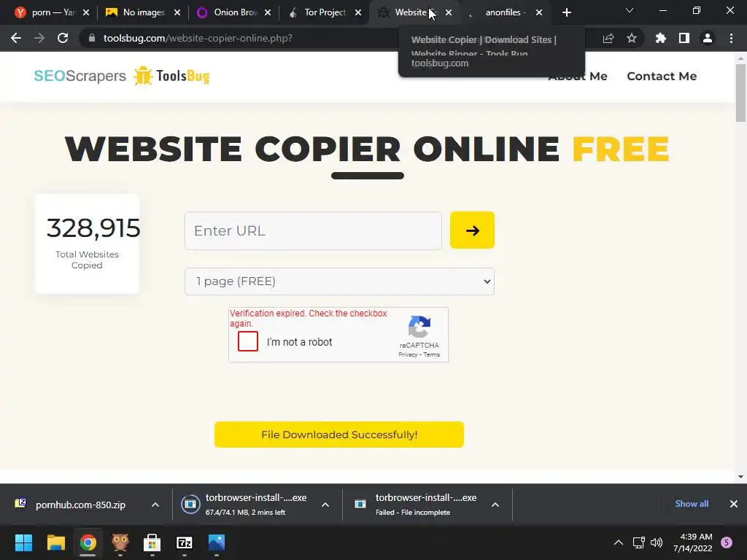Open the notifications badge
This screenshot has height=560, width=747.
coord(727,542)
